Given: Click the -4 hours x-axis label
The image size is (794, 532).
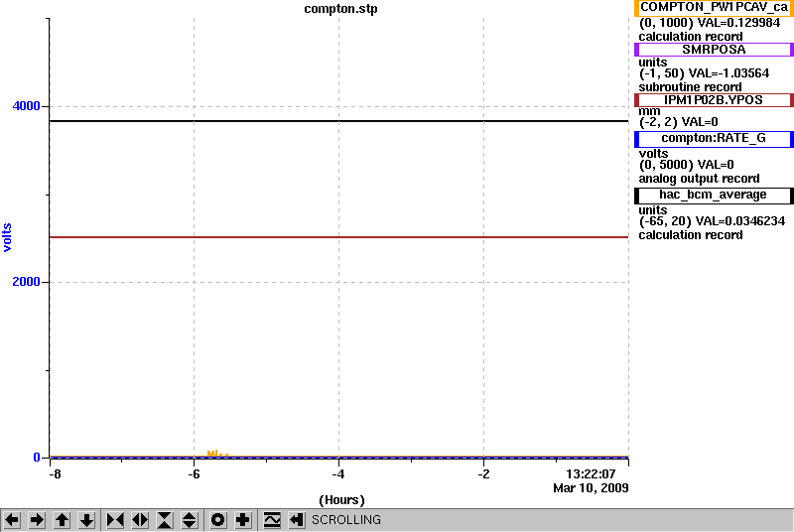Looking at the screenshot, I should [338, 474].
